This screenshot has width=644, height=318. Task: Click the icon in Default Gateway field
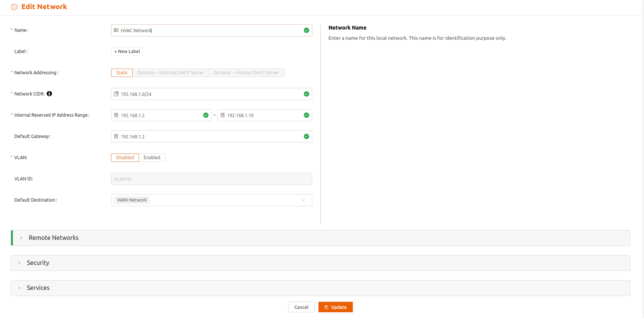(116, 136)
